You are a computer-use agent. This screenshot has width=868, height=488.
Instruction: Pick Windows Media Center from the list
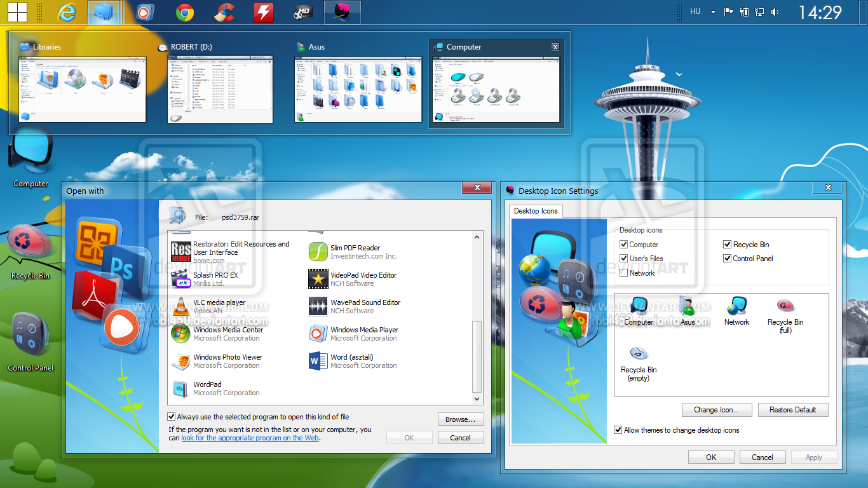pyautogui.click(x=217, y=334)
